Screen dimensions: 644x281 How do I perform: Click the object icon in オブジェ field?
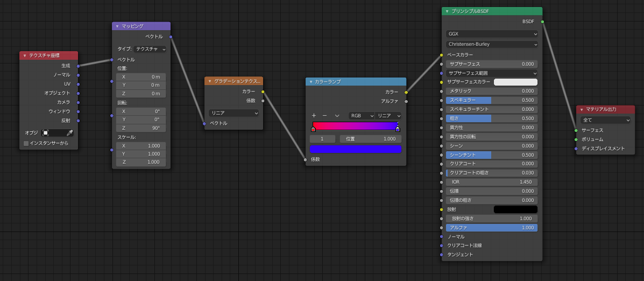point(46,132)
